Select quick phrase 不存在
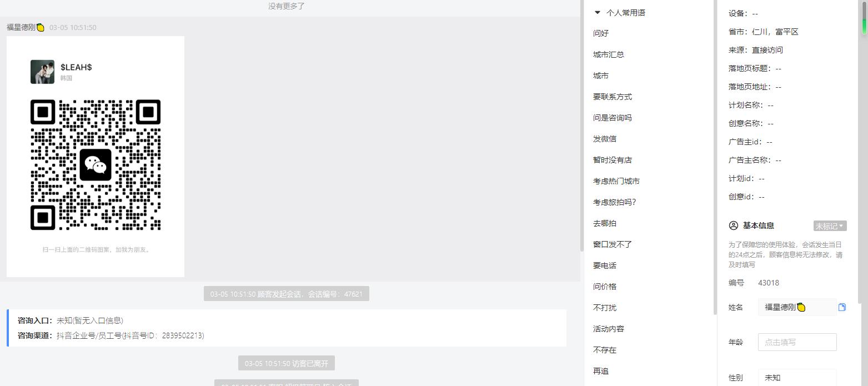This screenshot has width=868, height=386. (605, 350)
